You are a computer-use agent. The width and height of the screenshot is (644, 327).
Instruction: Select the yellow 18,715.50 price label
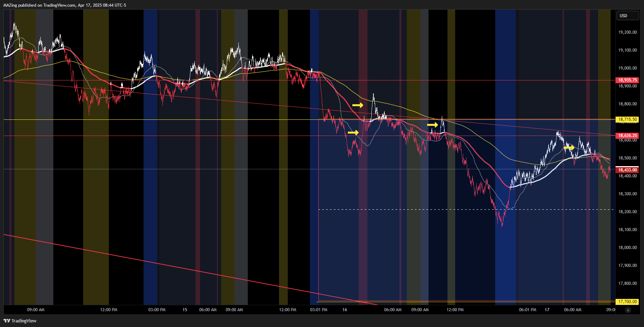(x=628, y=119)
